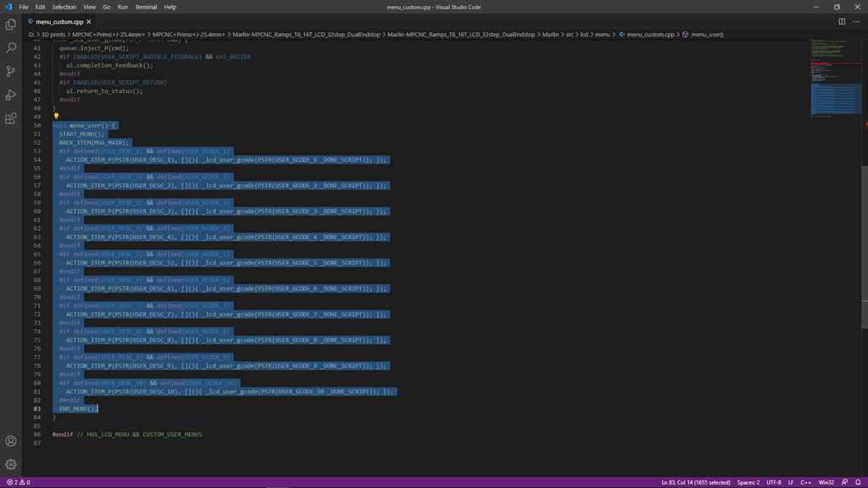868x488 pixels.
Task: Click the errors and warnings counter
Action: [17, 480]
